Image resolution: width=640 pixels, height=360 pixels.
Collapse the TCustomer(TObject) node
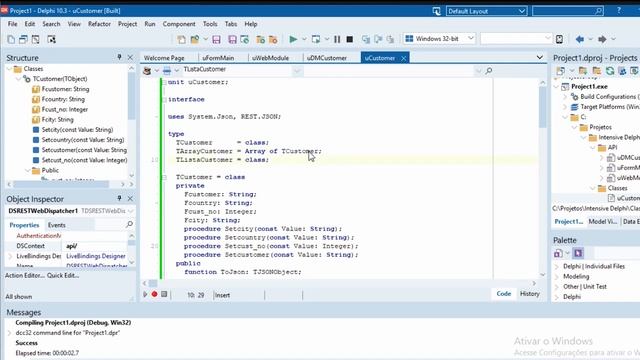click(x=18, y=79)
